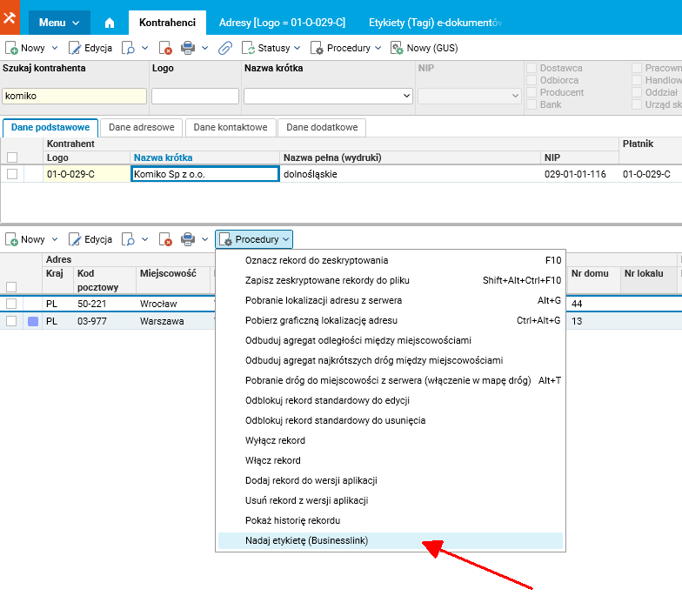682x616 pixels.
Task: Switch to the Dane adresowe tab
Action: (141, 127)
